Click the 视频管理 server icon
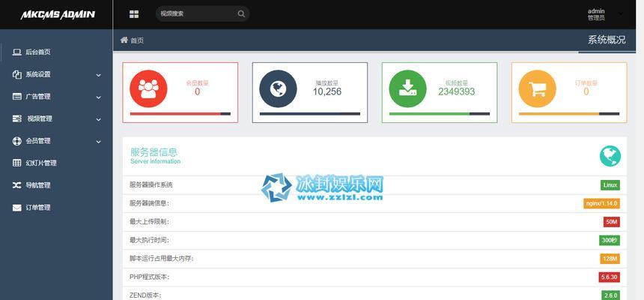644x300 pixels. [16, 119]
